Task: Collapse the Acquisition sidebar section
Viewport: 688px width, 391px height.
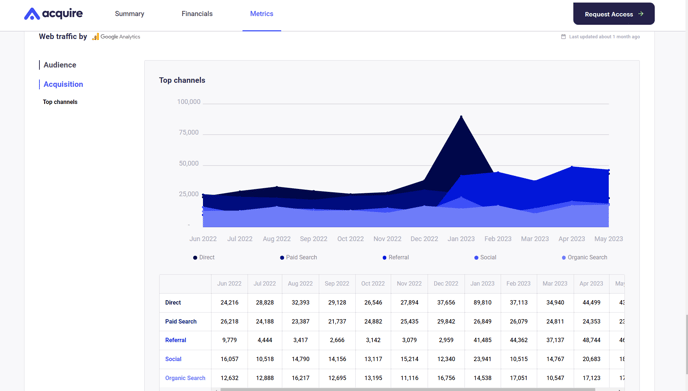Action: click(x=63, y=84)
